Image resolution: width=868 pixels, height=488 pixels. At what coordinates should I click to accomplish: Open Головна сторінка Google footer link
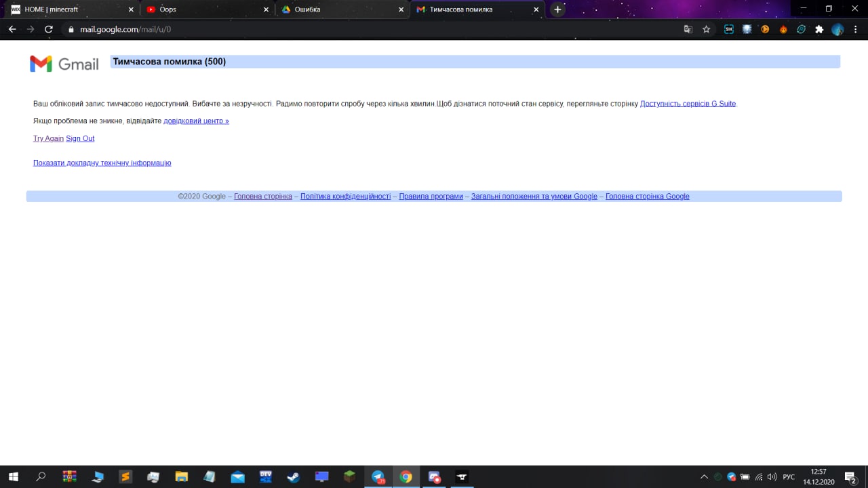point(647,197)
